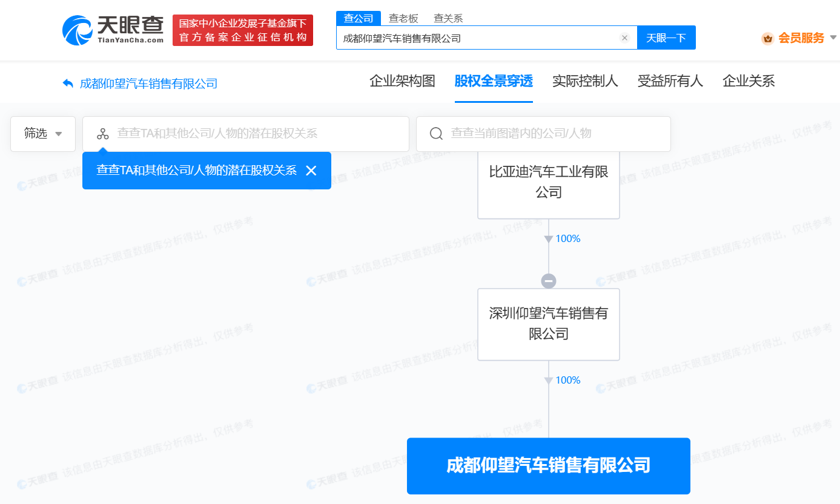This screenshot has height=504, width=840.
Task: Open the 企业架构图 tab
Action: [402, 81]
